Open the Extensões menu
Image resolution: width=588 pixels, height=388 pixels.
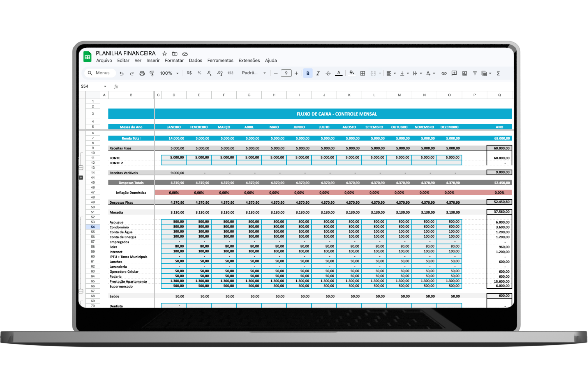coord(249,61)
